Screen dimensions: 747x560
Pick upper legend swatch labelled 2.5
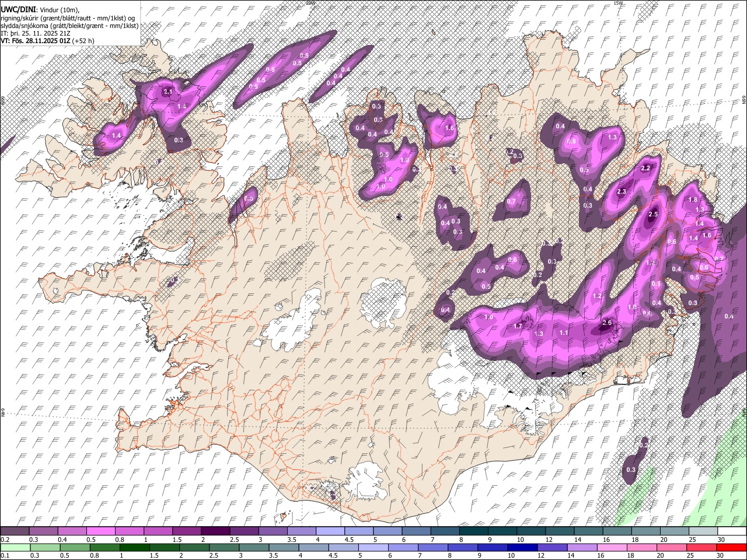pos(244,531)
